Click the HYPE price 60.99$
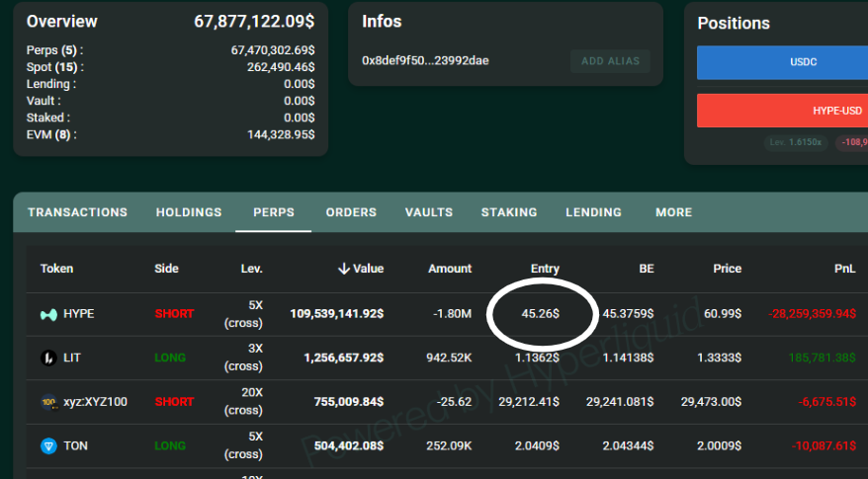 (x=723, y=314)
